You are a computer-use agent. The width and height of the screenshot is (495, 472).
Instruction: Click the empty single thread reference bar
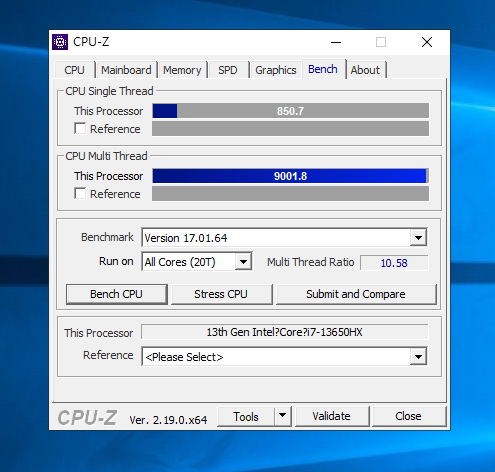(x=291, y=128)
